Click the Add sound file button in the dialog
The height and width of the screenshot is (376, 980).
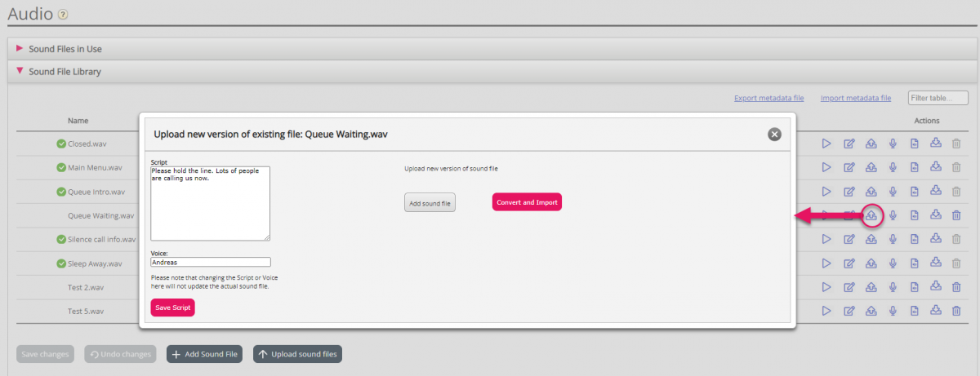(x=430, y=202)
